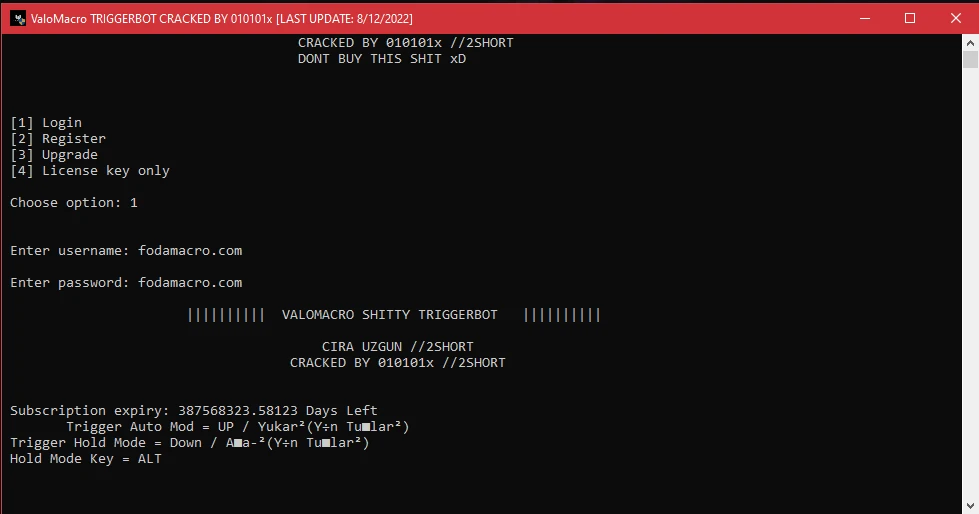Click the '[3] Upgrade' line

tap(54, 155)
